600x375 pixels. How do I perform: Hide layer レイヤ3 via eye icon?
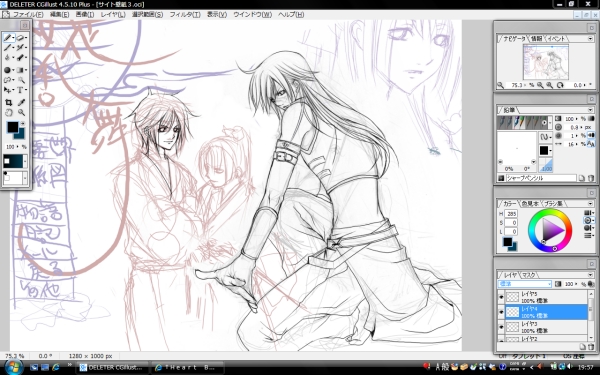pos(501,327)
